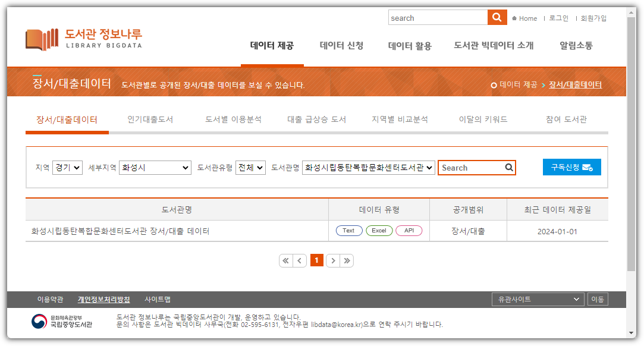
Task: Open the API data button
Action: click(409, 231)
